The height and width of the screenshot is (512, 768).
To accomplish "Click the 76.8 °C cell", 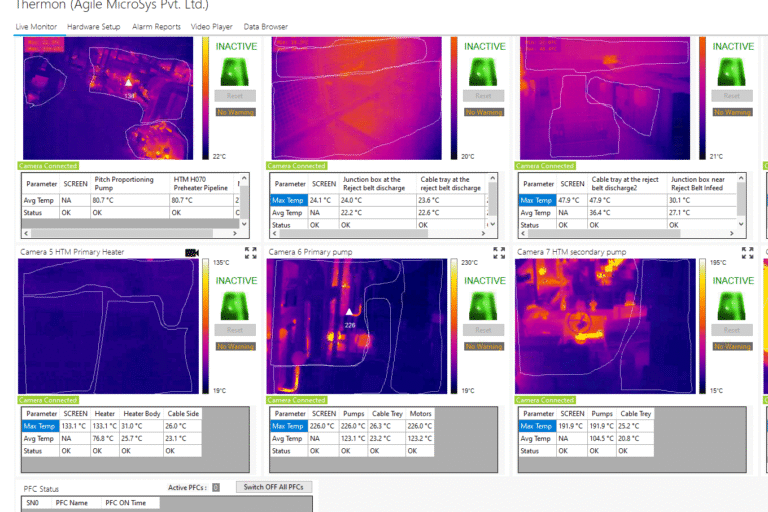I will pos(105,439).
